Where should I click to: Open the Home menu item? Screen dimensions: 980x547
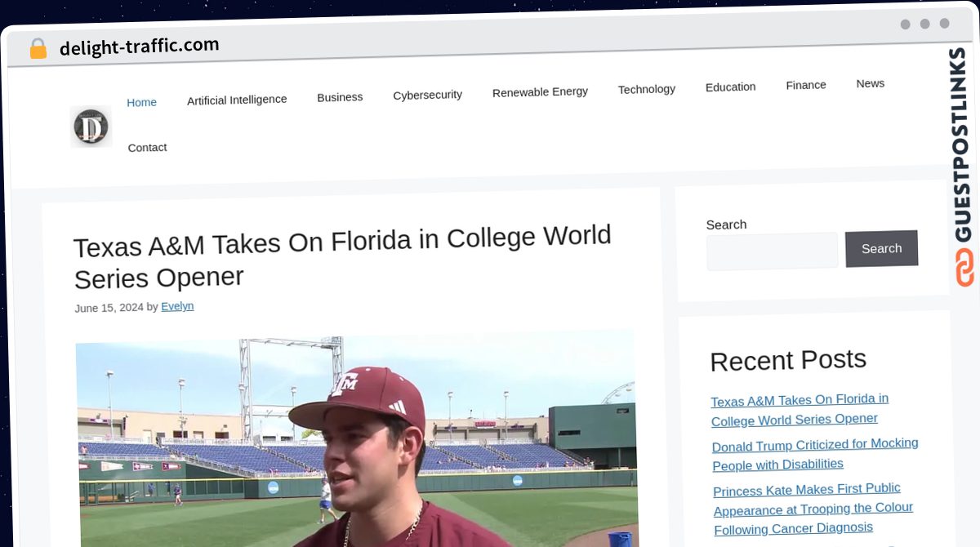pyautogui.click(x=141, y=102)
